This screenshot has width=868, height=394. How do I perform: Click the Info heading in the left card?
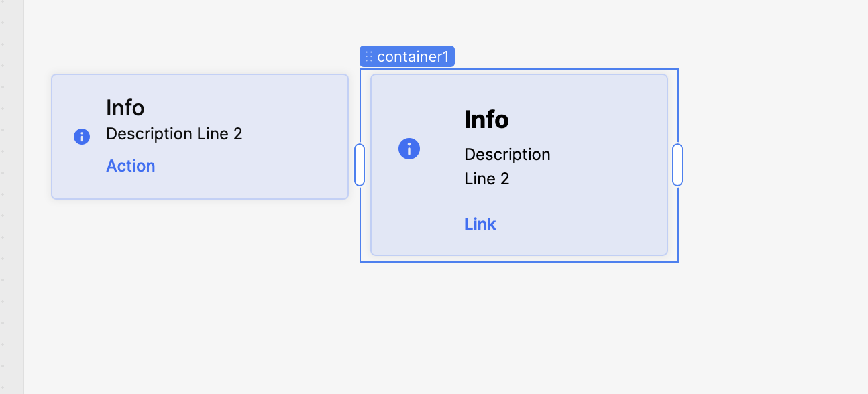click(125, 108)
